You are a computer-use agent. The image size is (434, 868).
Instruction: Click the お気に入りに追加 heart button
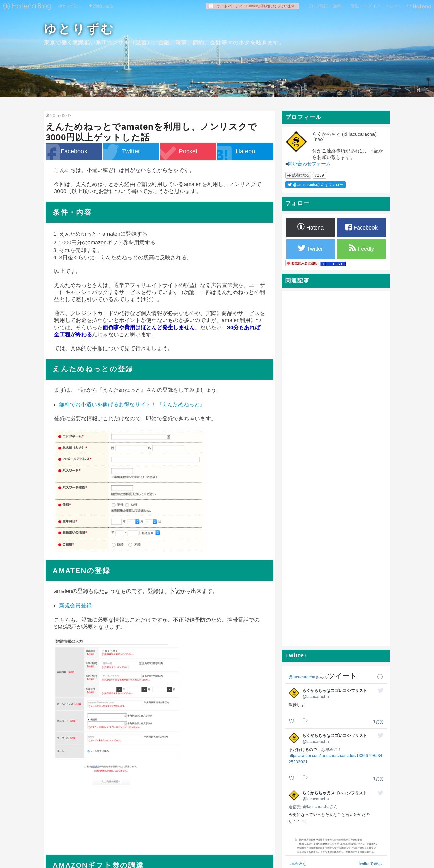point(302,263)
